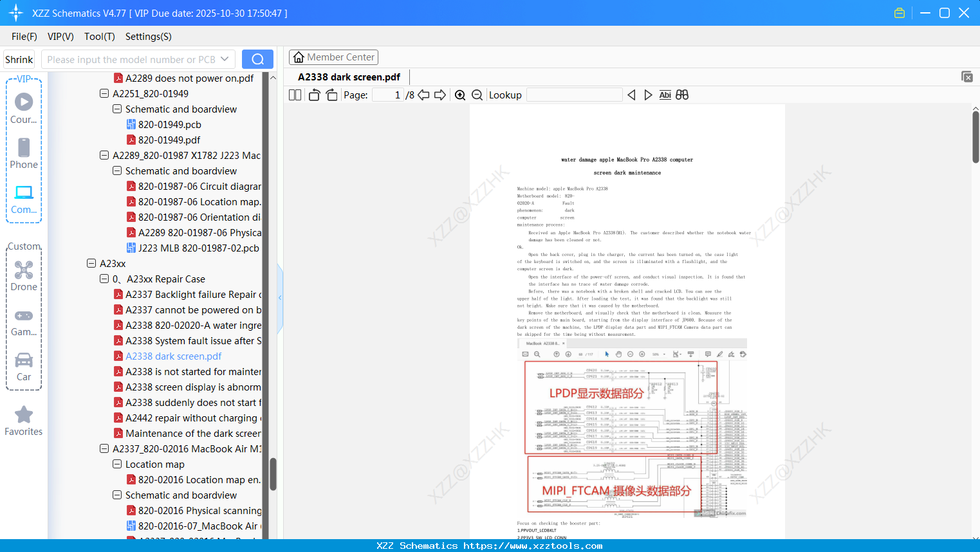Open the File(F) menu
The height and width of the screenshot is (552, 980).
[x=24, y=37]
